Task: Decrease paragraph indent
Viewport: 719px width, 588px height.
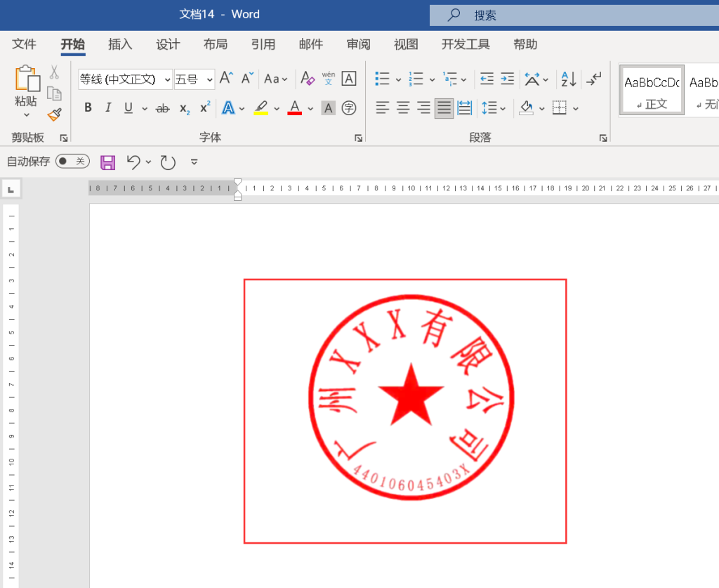Action: point(487,79)
